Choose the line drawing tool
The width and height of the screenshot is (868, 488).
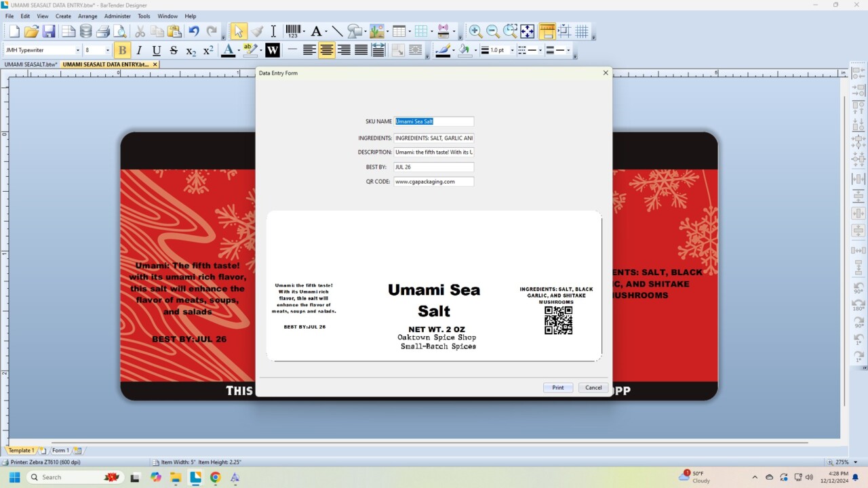tap(337, 31)
